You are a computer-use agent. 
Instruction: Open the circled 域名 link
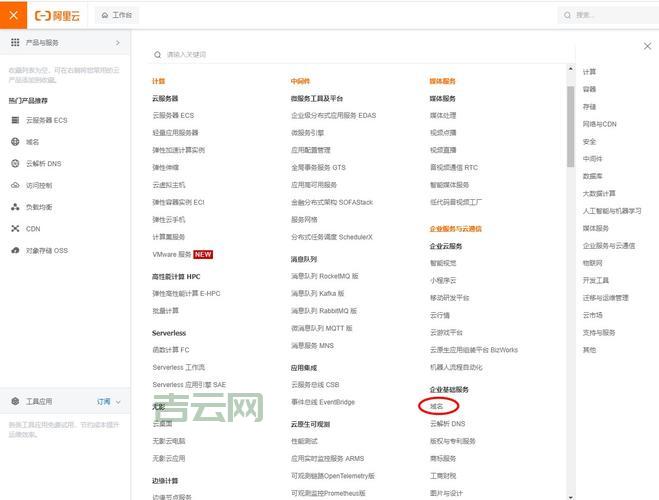click(x=437, y=406)
